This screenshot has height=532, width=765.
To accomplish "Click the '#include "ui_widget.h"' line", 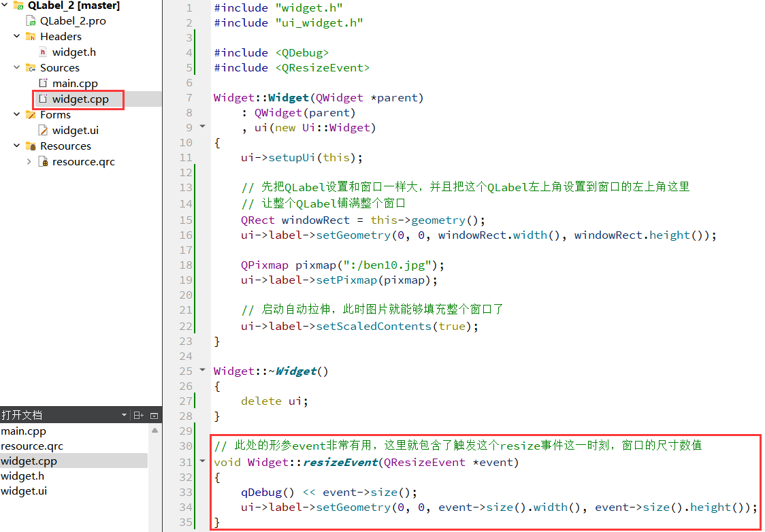I will (x=289, y=23).
